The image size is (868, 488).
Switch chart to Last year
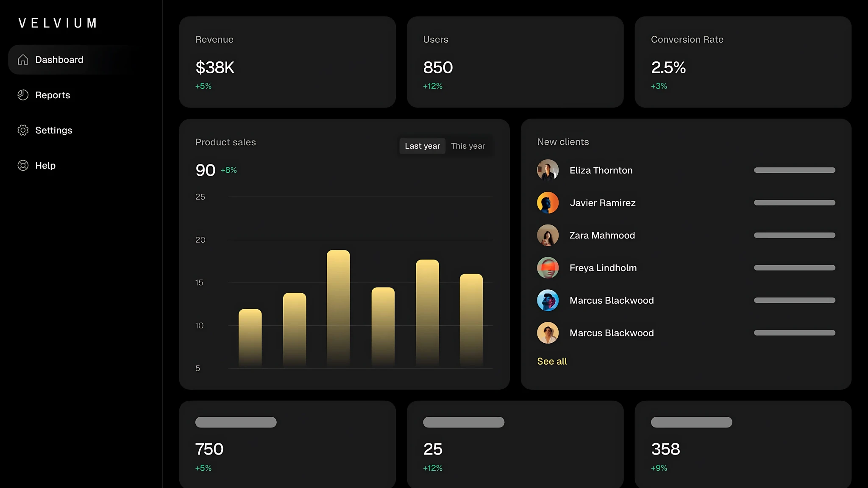pyautogui.click(x=422, y=146)
